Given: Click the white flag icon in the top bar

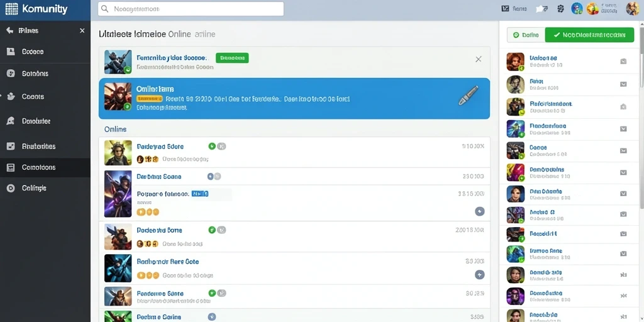Looking at the screenshot, I should (541, 9).
